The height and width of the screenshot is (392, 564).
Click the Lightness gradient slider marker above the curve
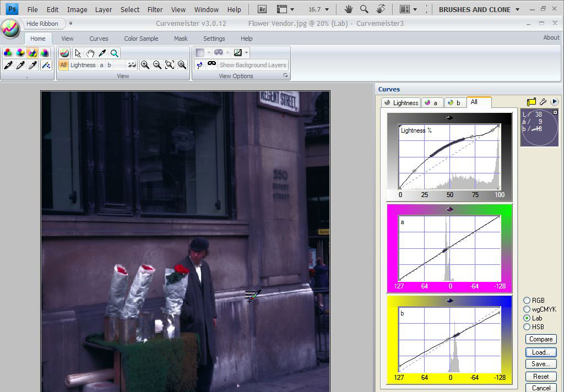point(449,118)
